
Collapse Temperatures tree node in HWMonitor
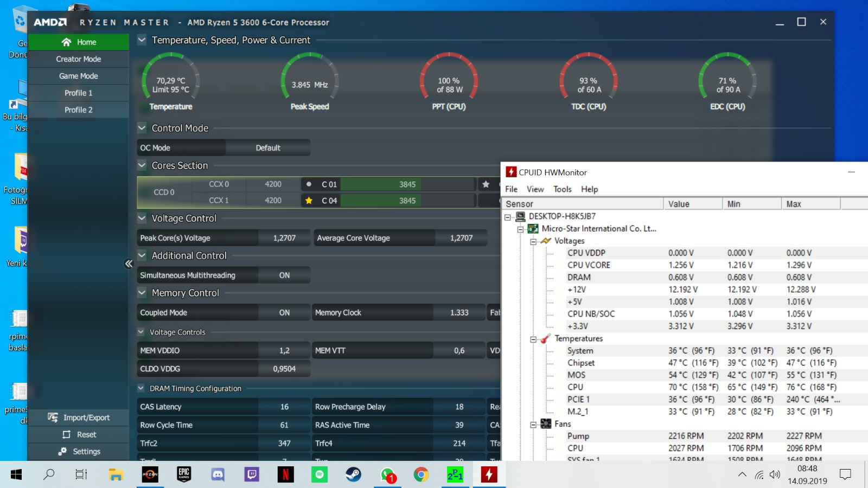(x=533, y=339)
